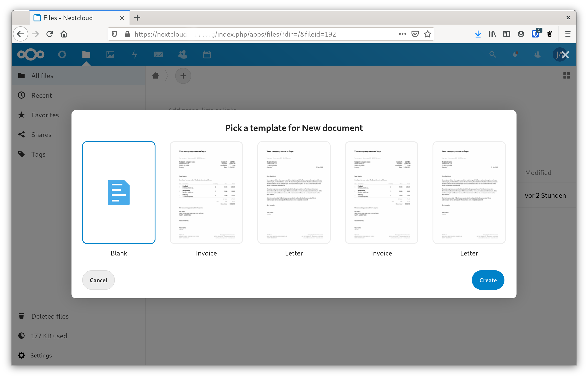588x378 pixels.
Task: Open All files in sidebar
Action: pyautogui.click(x=78, y=76)
